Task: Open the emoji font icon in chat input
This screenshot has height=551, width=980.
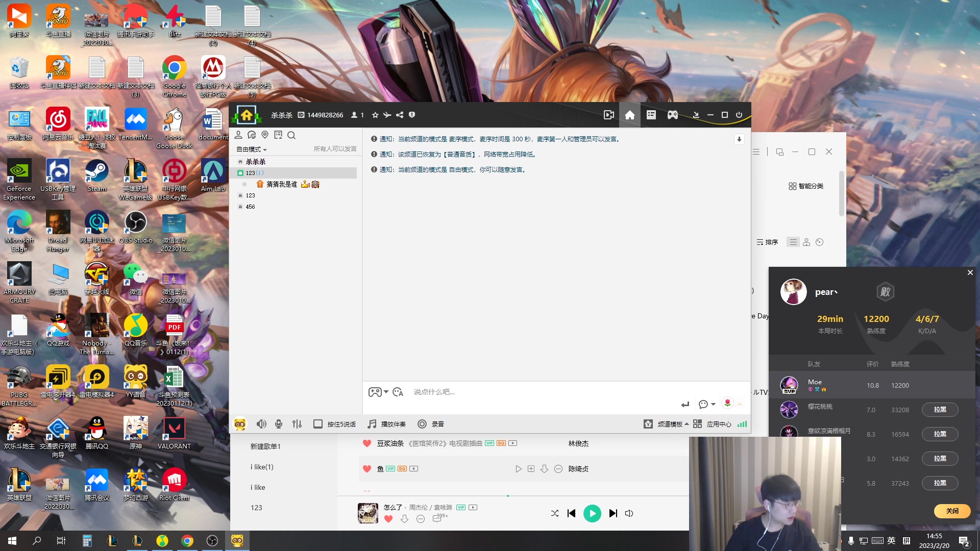Action: coord(398,392)
